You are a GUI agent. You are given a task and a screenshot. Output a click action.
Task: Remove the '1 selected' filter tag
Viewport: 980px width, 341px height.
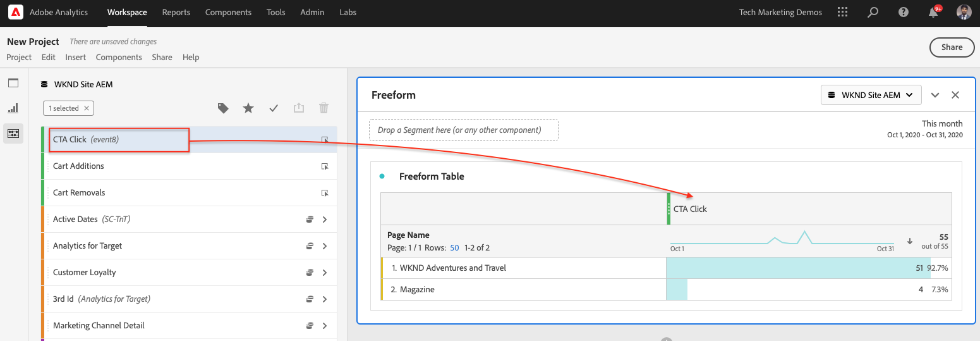point(87,108)
